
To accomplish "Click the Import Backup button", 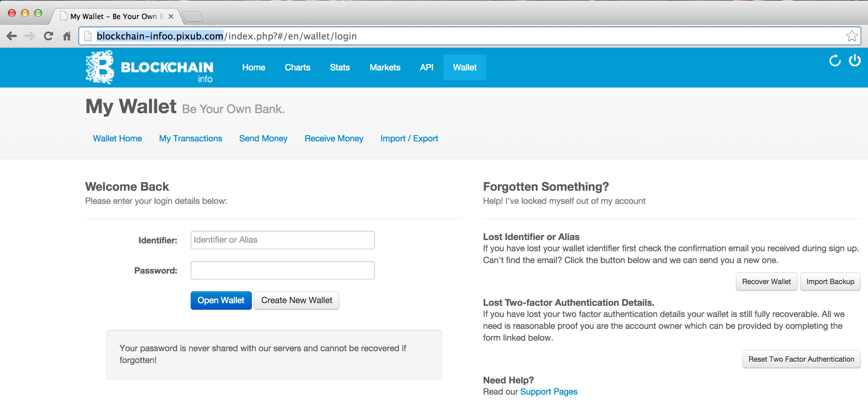I will (830, 281).
